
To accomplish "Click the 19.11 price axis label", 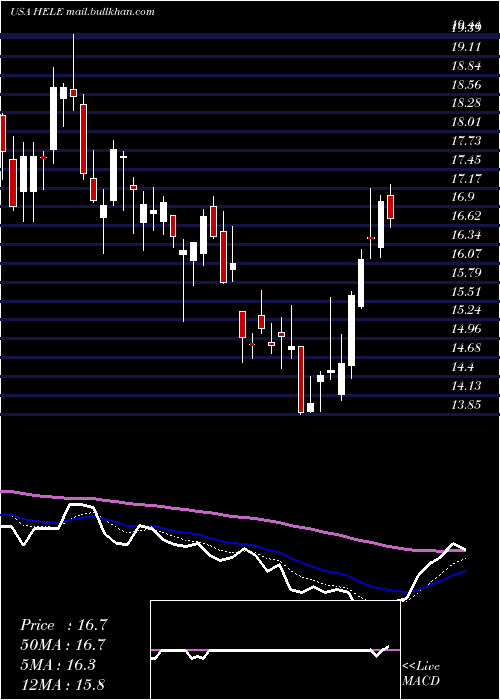I will [x=466, y=47].
